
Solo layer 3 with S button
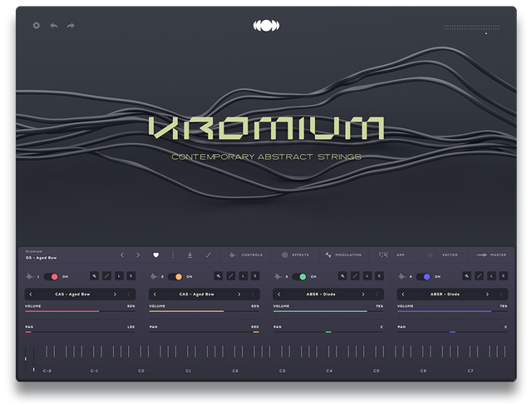coord(379,276)
